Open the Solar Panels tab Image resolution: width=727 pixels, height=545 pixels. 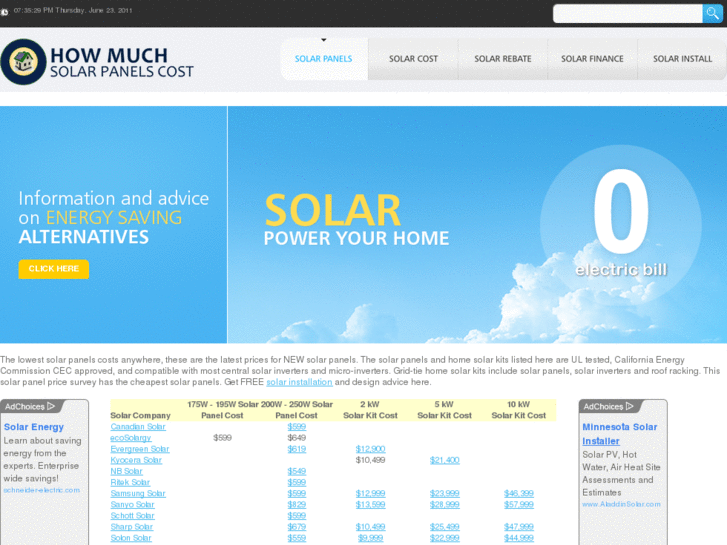coord(324,59)
